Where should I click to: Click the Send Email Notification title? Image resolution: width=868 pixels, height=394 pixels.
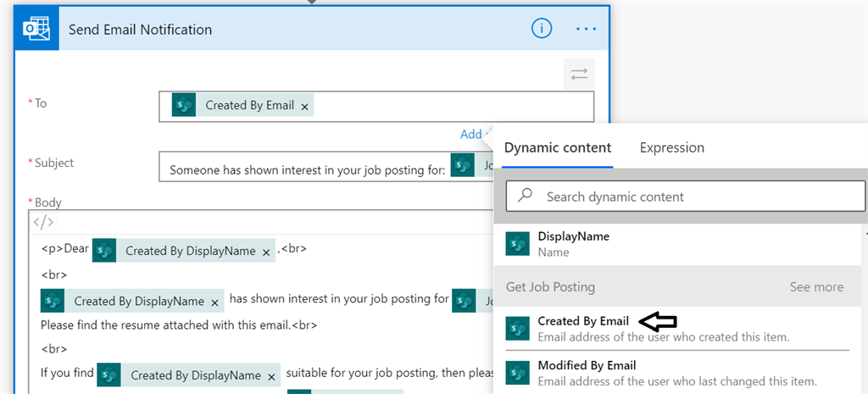click(x=140, y=30)
